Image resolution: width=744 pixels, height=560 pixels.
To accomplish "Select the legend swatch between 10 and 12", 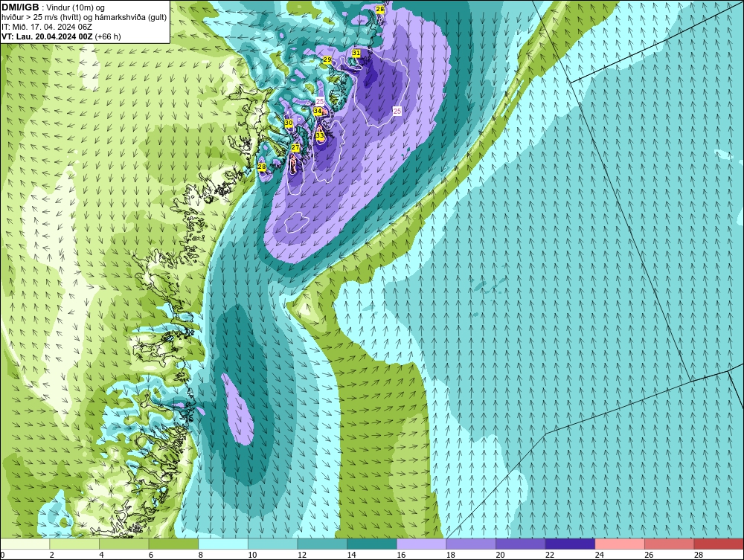I will [272, 544].
